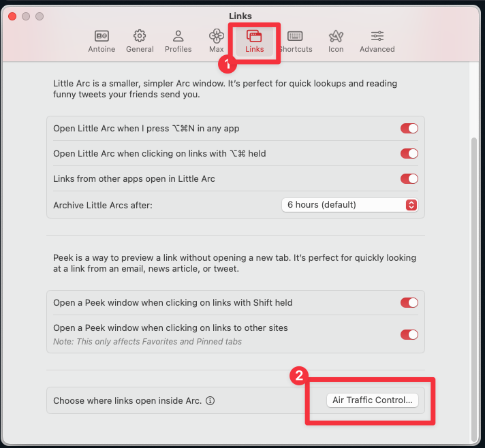
Task: Switch to the Max settings pane
Action: coord(216,41)
